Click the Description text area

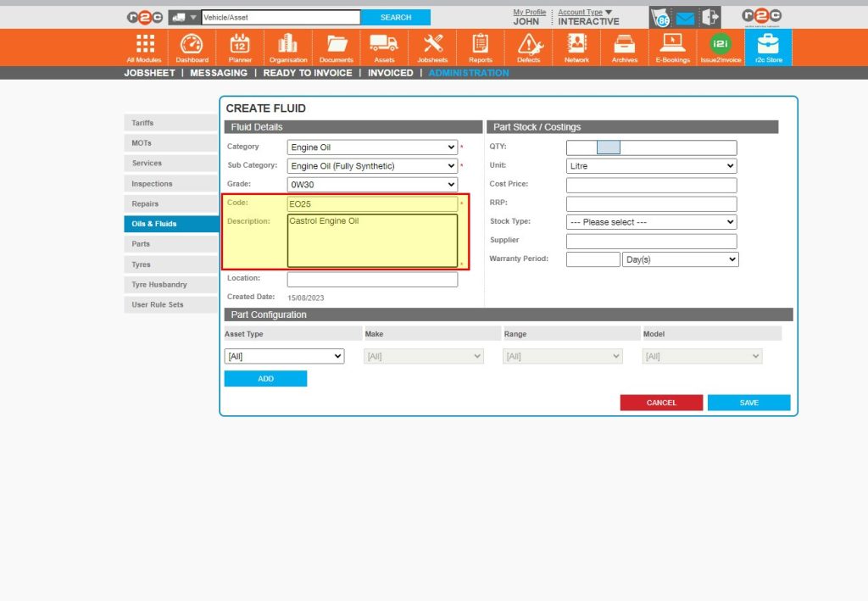click(x=372, y=241)
